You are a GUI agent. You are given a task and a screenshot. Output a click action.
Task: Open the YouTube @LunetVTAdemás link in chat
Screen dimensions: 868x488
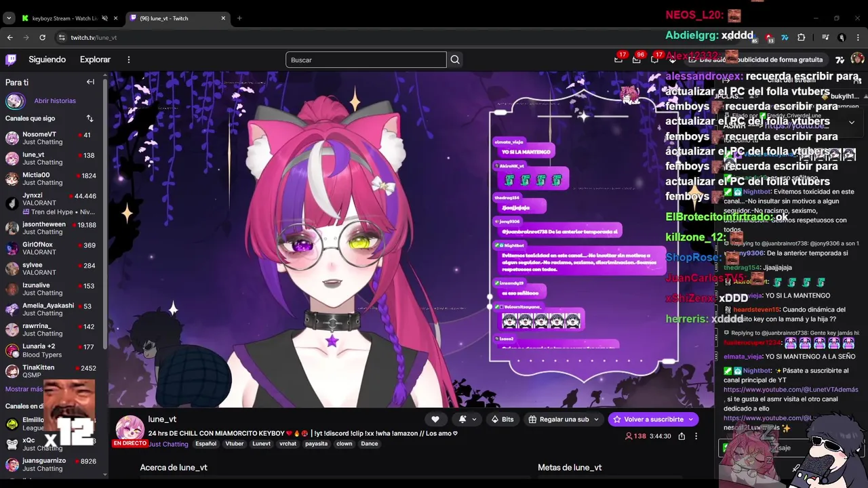(x=791, y=390)
